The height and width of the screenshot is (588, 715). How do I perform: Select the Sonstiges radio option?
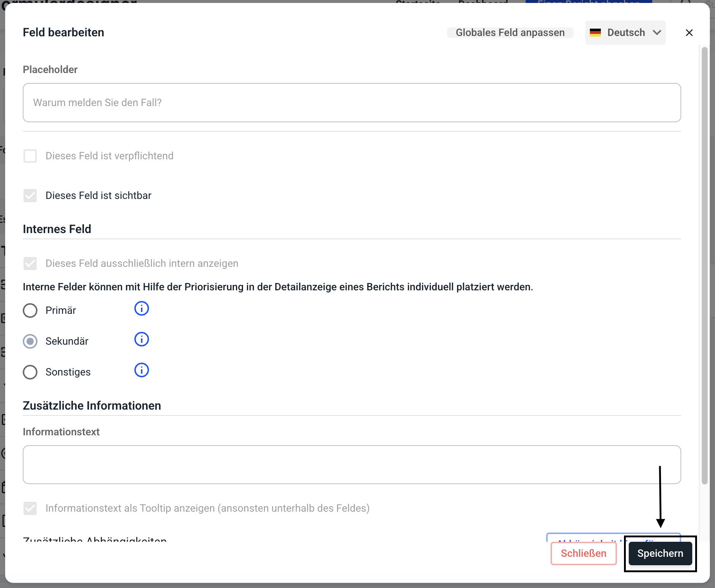tap(30, 372)
